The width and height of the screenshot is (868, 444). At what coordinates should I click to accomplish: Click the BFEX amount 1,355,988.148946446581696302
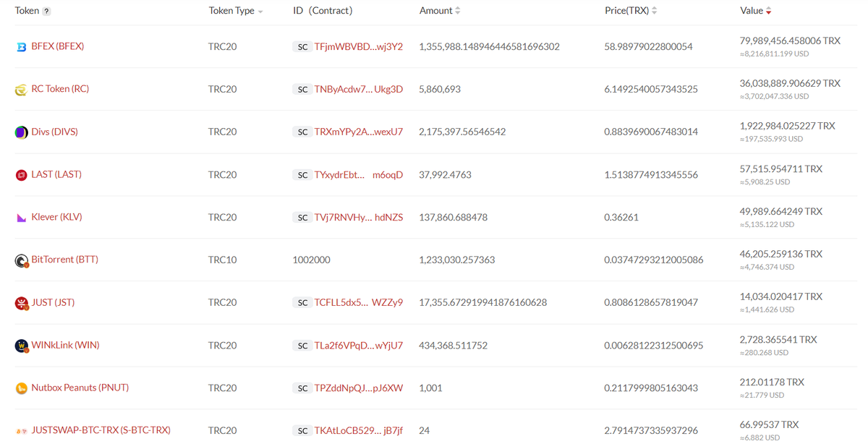[x=489, y=46]
